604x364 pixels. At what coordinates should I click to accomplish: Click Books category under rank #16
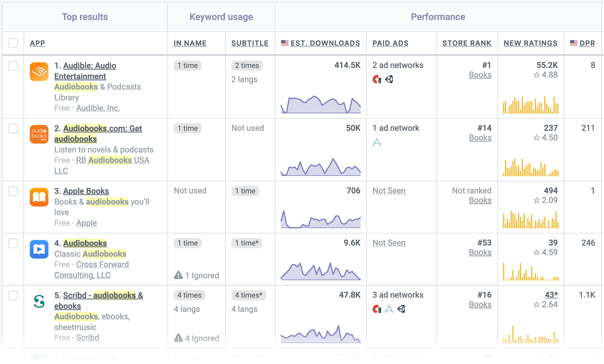click(480, 305)
